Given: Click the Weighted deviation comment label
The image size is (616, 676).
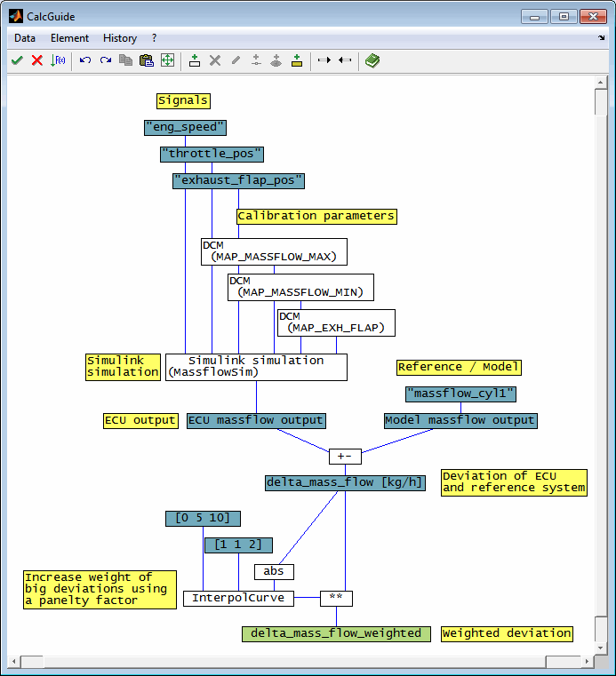Looking at the screenshot, I should [507, 634].
